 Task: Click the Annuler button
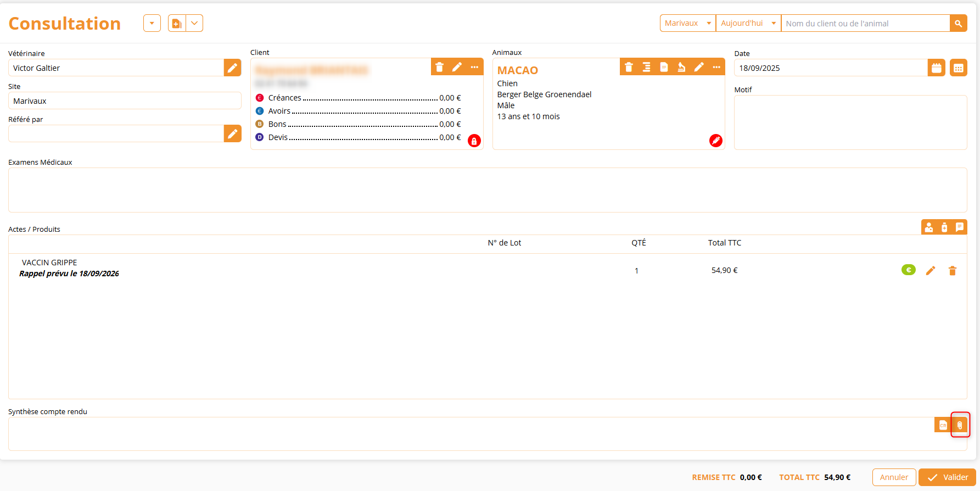click(894, 477)
